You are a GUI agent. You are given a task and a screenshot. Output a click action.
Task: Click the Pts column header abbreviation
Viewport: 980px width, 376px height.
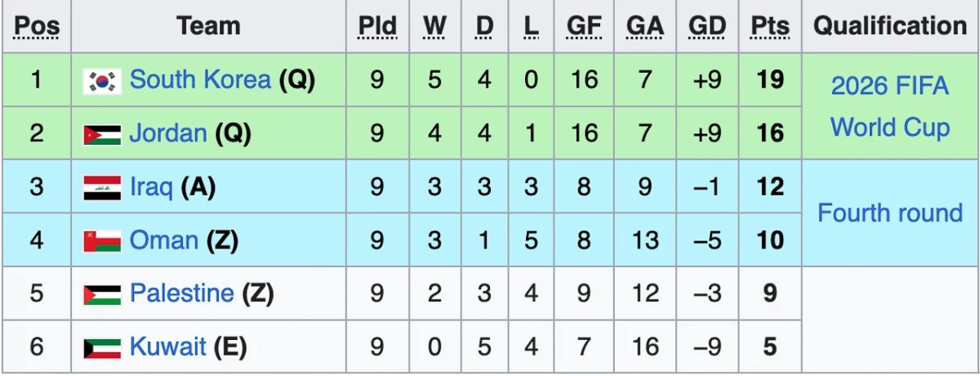pyautogui.click(x=770, y=27)
